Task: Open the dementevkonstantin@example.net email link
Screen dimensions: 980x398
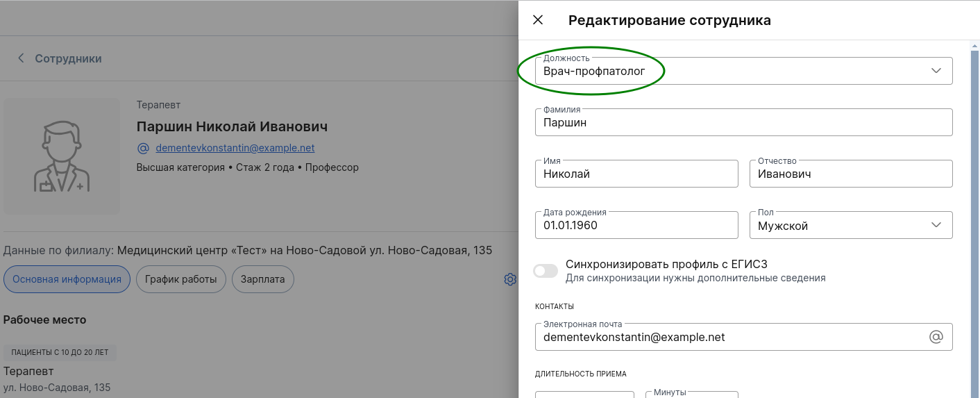Action: tap(235, 148)
